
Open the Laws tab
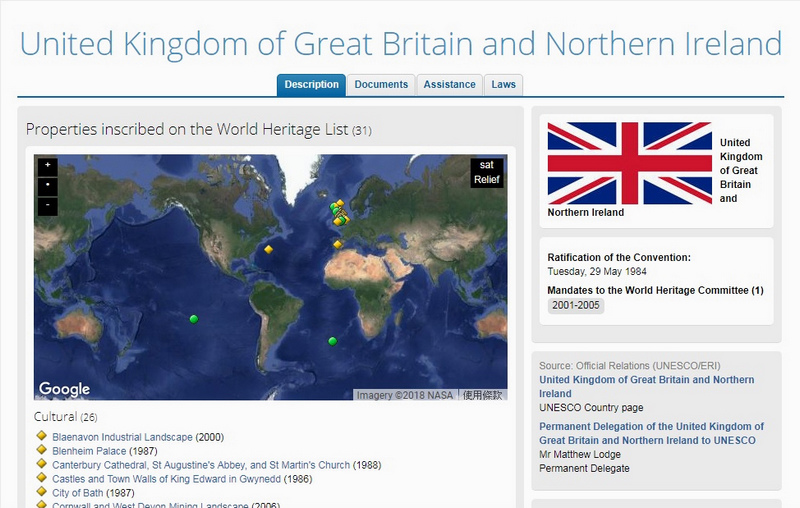[x=504, y=85]
